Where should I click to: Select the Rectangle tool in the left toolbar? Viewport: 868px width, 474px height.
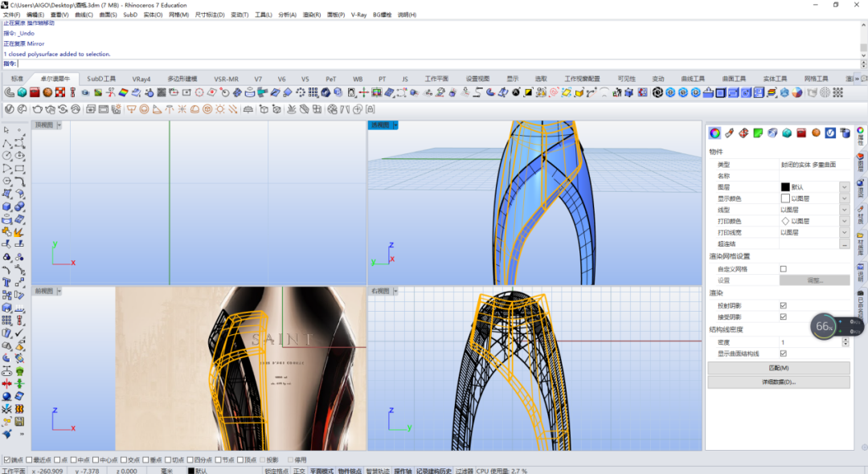click(19, 168)
